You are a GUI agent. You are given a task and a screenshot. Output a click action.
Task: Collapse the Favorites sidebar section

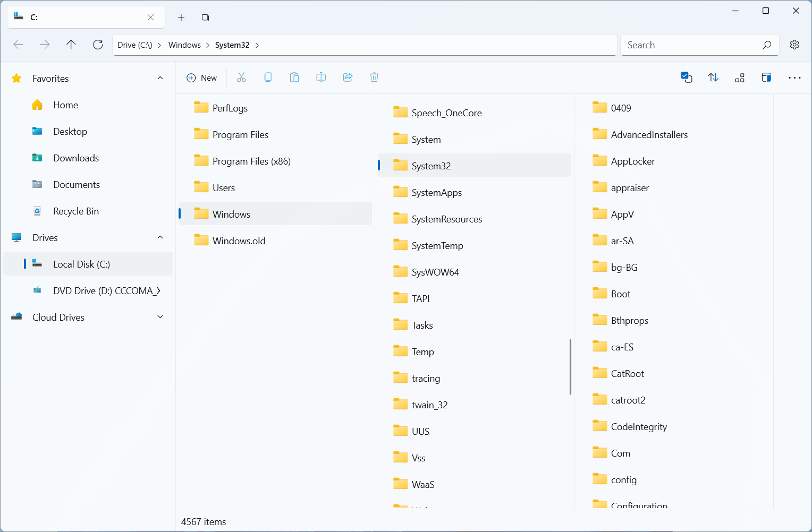click(160, 79)
